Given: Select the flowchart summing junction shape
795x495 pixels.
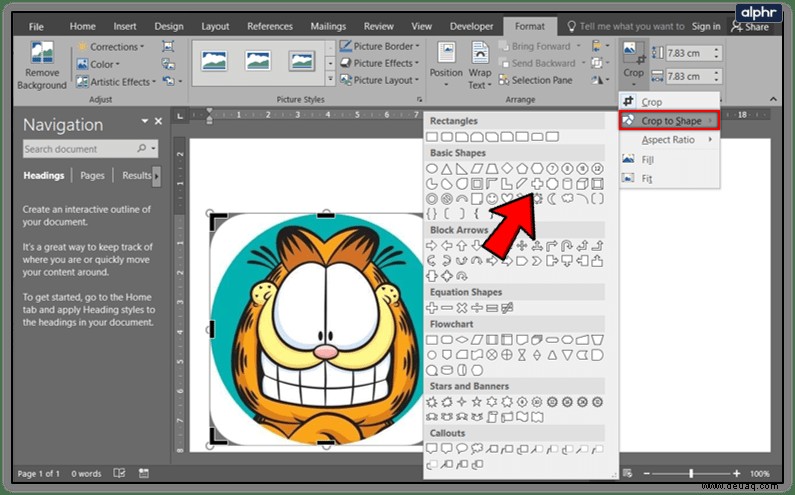Looking at the screenshot, I should click(491, 355).
